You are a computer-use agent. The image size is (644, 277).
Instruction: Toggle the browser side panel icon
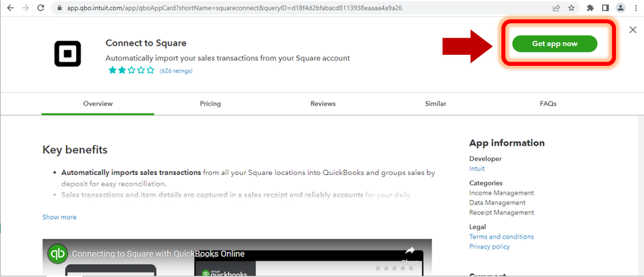click(x=605, y=8)
